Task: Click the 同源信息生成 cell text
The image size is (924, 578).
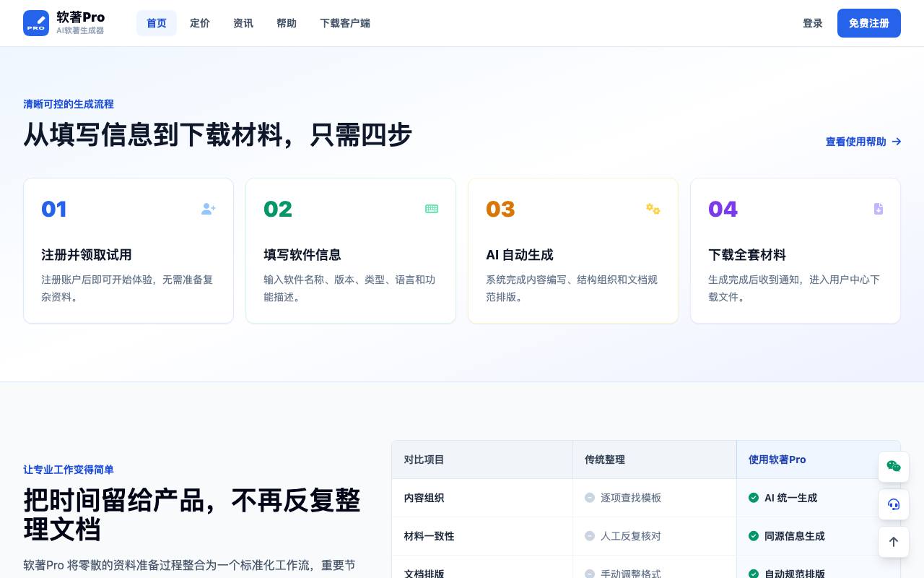Action: 795,536
